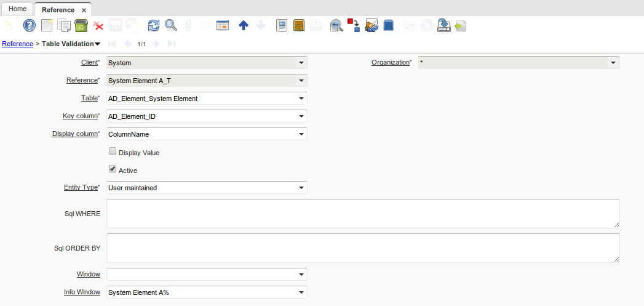The height and width of the screenshot is (306, 644).
Task: Toggle grid view via the table icon
Action: point(223,25)
